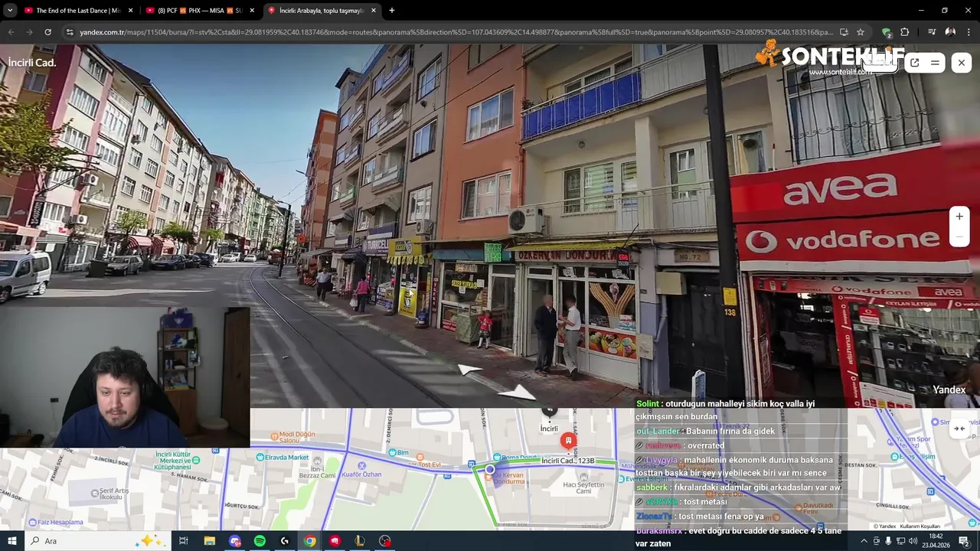
Task: Open the Chrome profile avatar
Action: coord(950,32)
